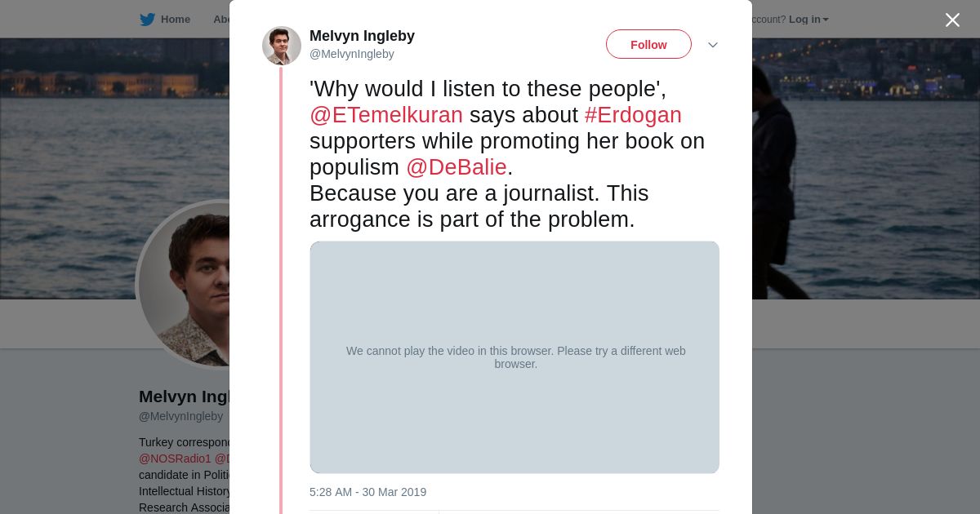Follow Melvyn Ingleby

click(x=648, y=45)
